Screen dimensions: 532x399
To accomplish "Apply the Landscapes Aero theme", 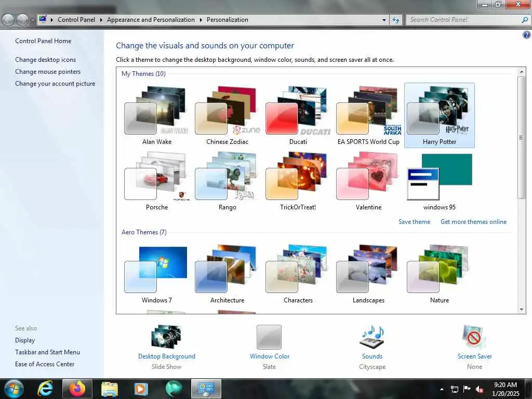I will point(368,274).
